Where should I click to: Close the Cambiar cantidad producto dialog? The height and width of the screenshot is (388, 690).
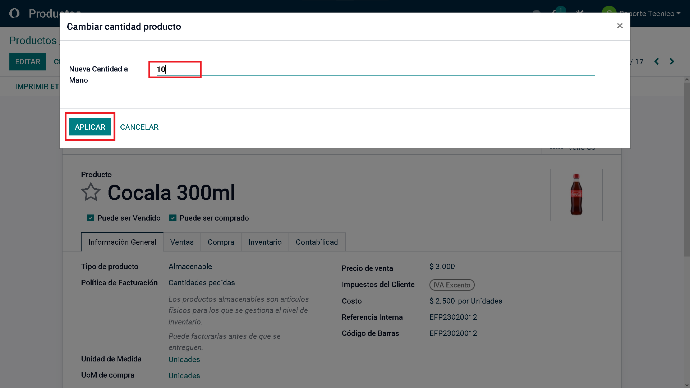click(620, 26)
